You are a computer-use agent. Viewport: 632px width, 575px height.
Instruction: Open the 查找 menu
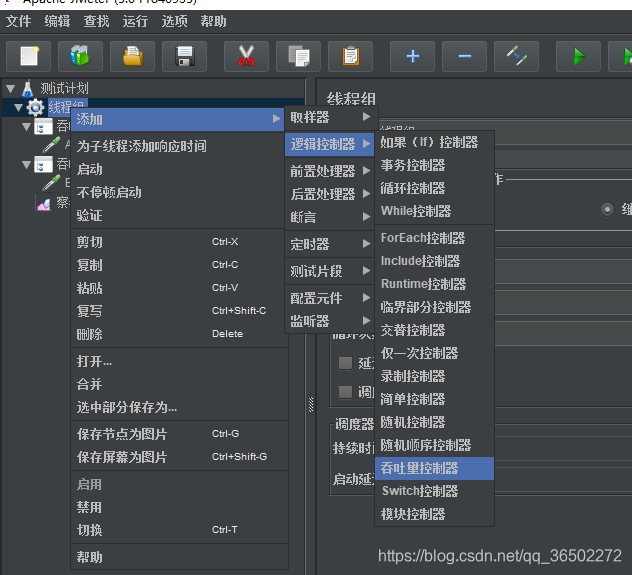click(96, 21)
